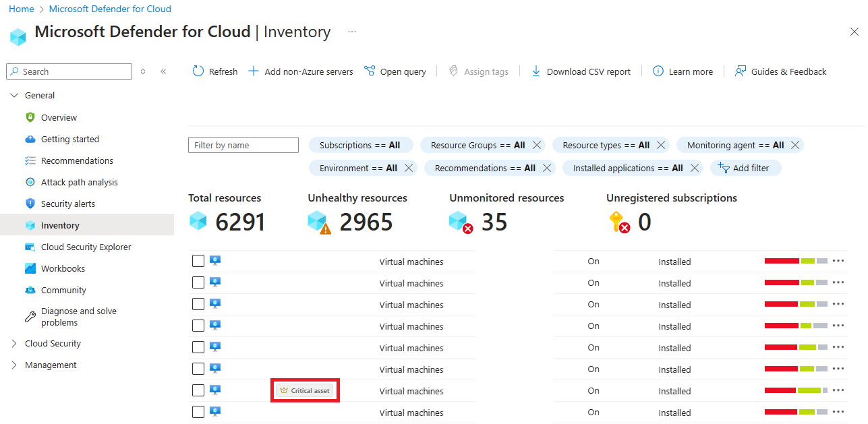
Task: Click the Cloud Security Explorer icon
Action: coord(30,247)
